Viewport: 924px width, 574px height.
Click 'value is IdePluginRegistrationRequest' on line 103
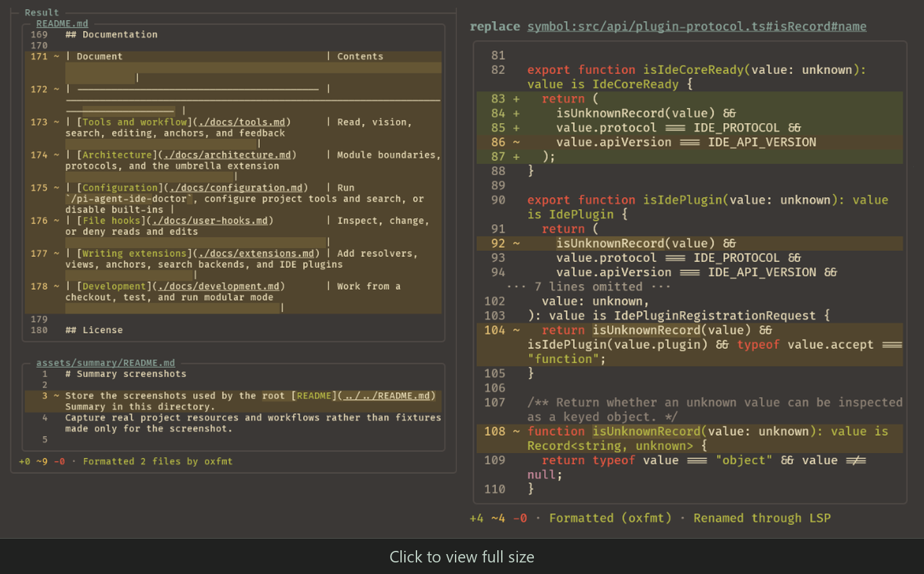682,316
